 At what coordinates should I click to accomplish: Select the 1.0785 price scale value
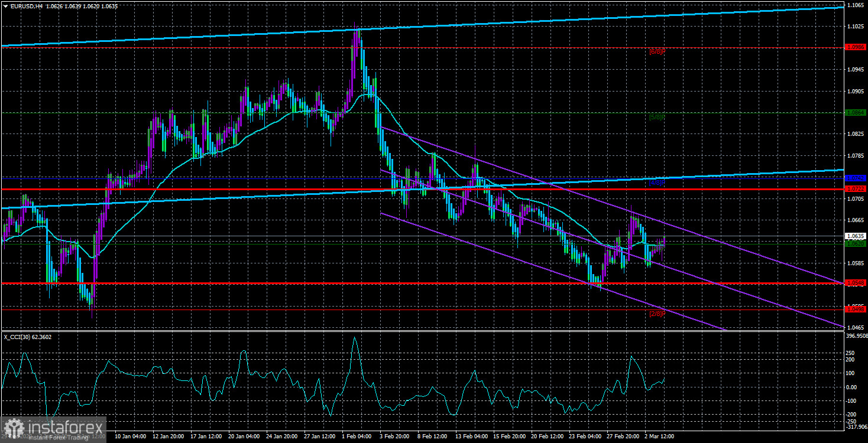855,155
